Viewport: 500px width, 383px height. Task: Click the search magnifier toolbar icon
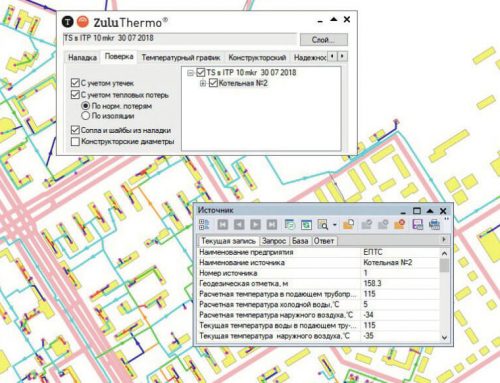click(322, 224)
